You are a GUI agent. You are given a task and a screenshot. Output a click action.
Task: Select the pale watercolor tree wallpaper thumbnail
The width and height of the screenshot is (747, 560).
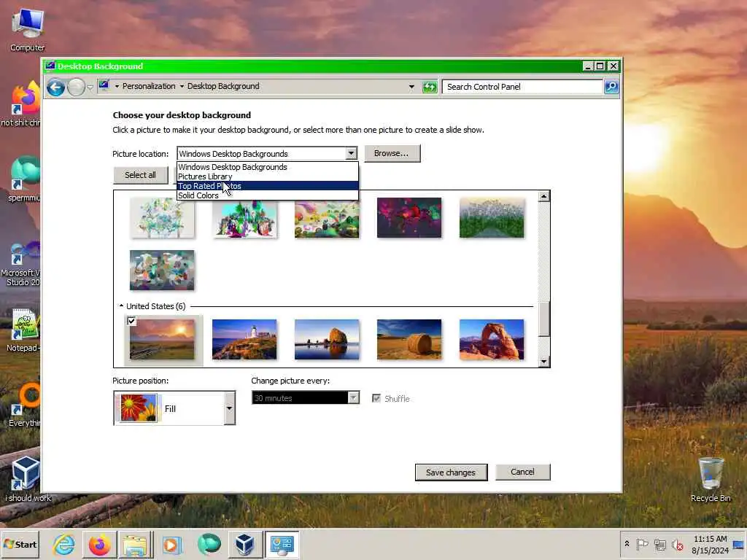click(x=162, y=217)
